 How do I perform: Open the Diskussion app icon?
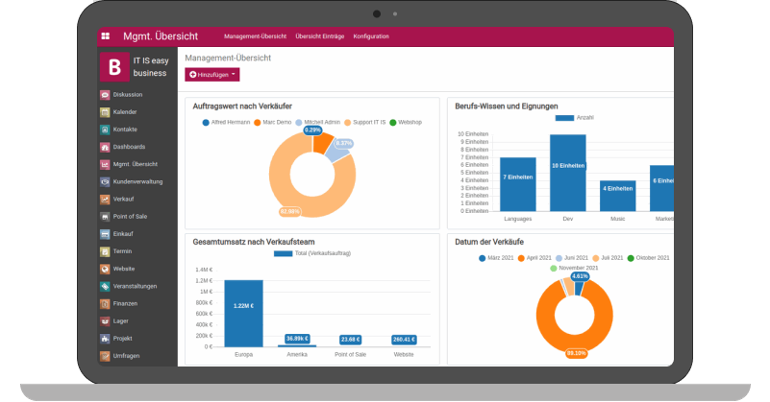tap(105, 95)
